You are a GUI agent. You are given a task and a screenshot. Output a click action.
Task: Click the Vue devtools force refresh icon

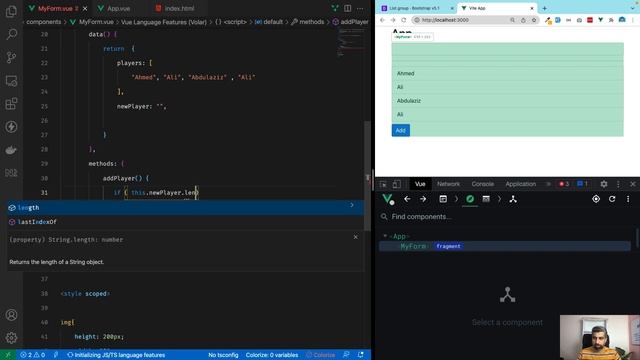(x=612, y=199)
